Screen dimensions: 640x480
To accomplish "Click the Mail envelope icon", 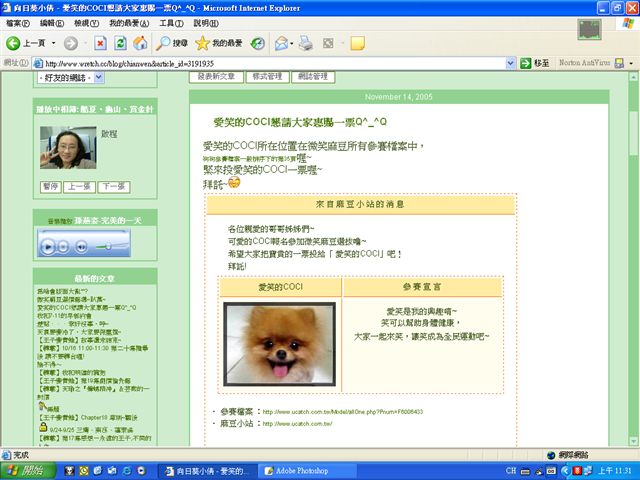I will [x=281, y=43].
